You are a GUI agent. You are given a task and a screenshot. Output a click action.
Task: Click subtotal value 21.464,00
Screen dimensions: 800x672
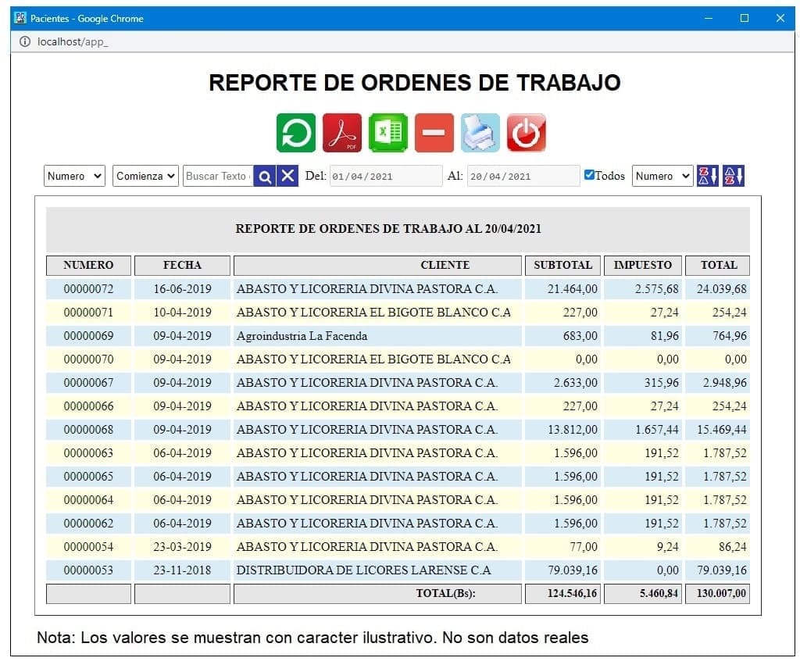click(572, 289)
